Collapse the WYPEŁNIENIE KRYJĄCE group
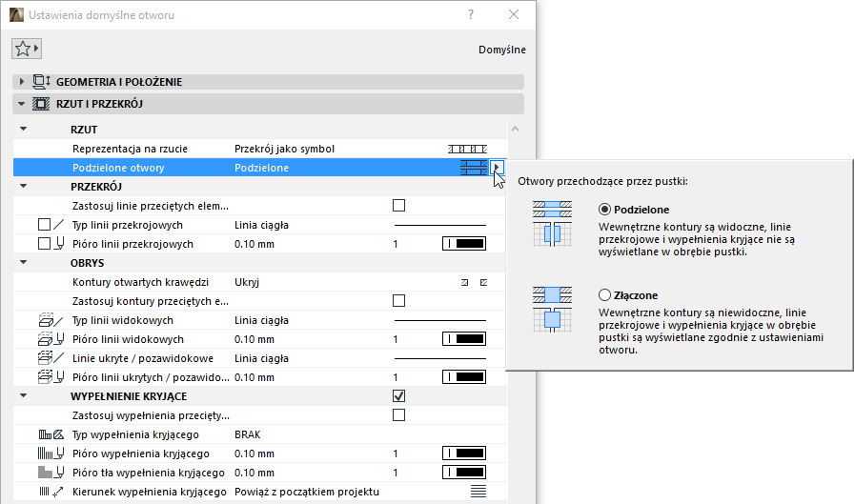This screenshot has width=855, height=504. point(23,396)
